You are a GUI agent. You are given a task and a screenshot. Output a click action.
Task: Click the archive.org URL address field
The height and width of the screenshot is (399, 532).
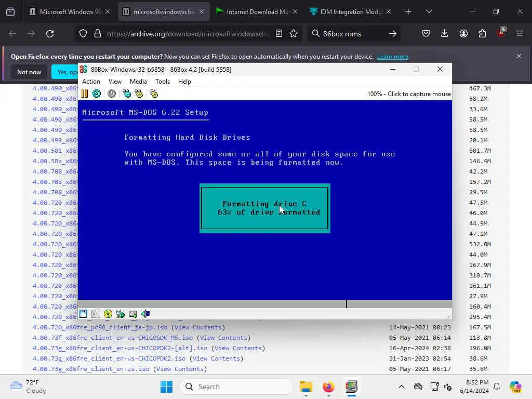pos(188,34)
